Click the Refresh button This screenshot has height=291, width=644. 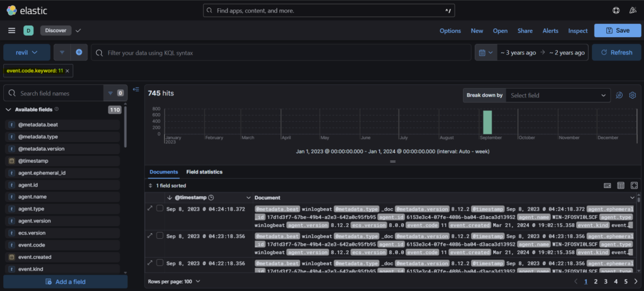(616, 52)
